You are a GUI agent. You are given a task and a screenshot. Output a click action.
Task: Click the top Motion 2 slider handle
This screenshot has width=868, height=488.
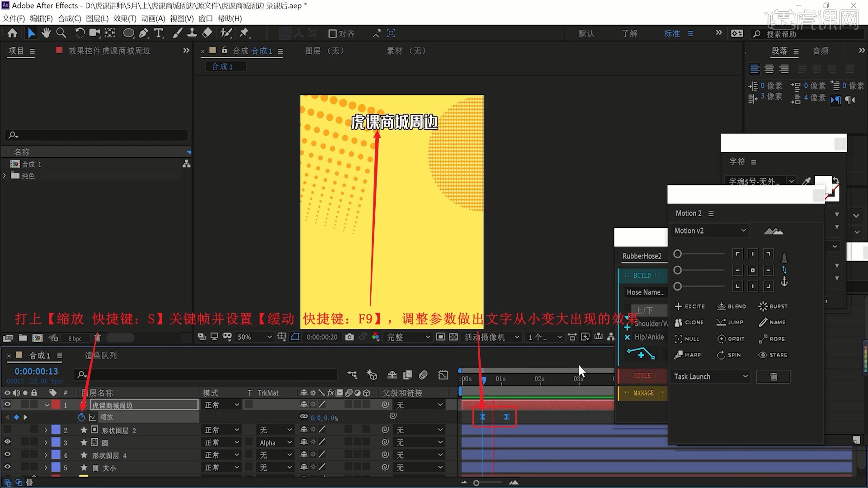(677, 254)
